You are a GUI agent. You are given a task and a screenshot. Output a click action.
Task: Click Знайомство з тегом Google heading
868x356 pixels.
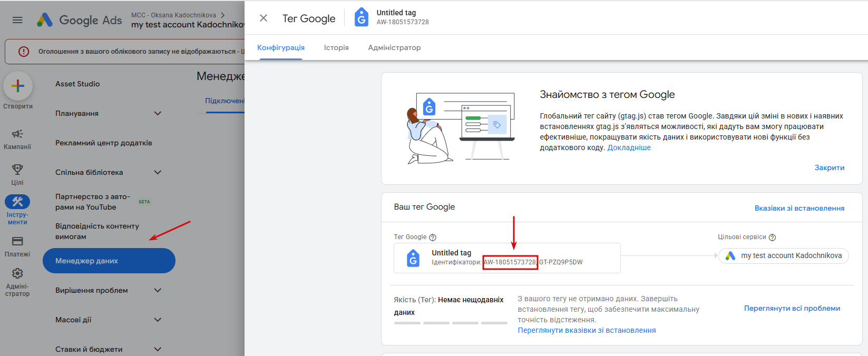(x=607, y=95)
